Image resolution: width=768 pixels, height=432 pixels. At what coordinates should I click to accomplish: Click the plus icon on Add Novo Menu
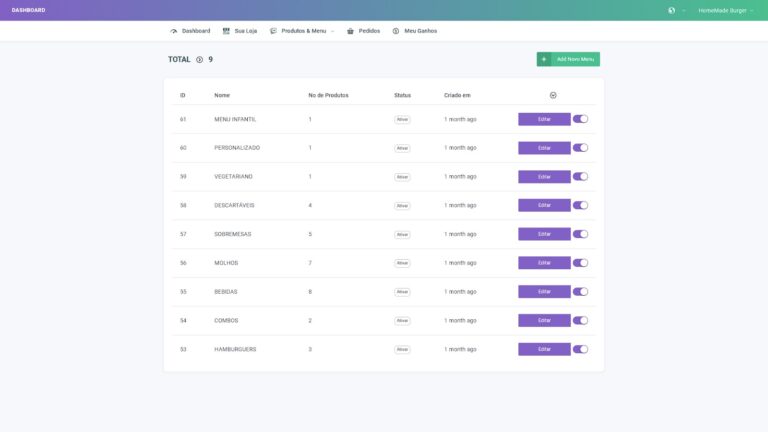coord(544,60)
